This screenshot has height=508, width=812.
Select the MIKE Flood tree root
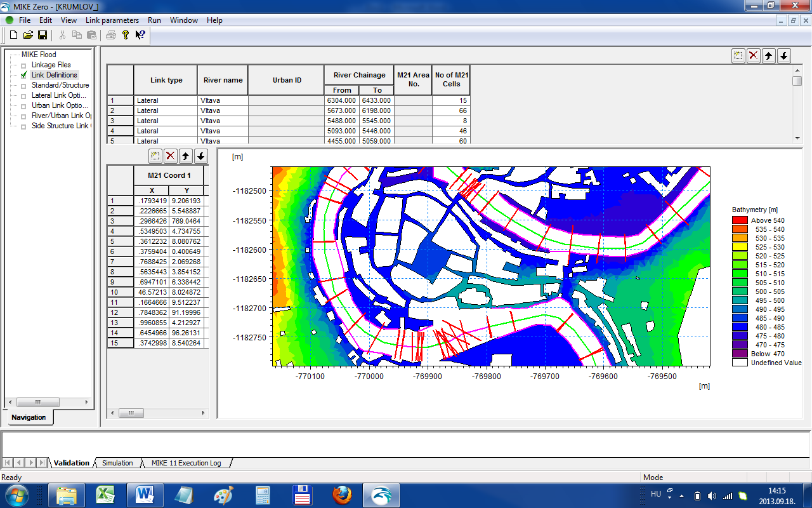point(39,55)
